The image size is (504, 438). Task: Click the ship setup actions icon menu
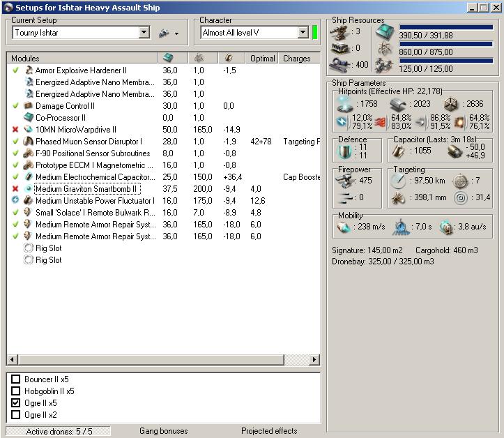click(x=169, y=33)
